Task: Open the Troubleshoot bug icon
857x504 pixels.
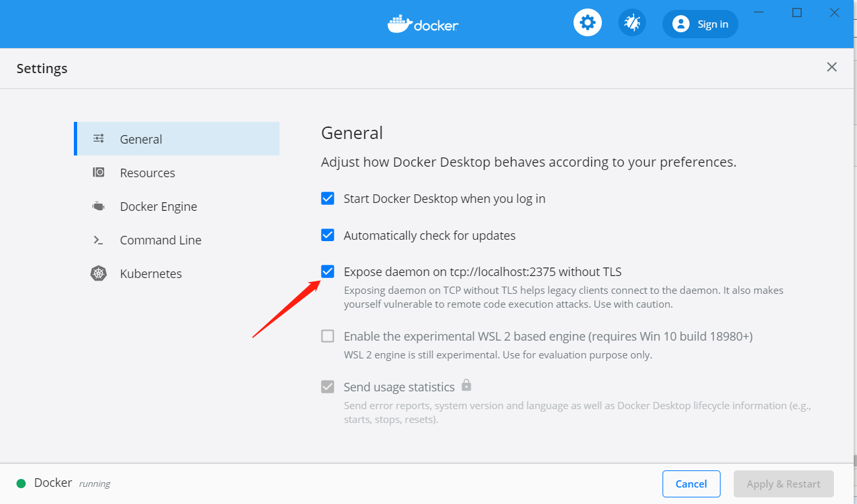Action: pos(632,24)
